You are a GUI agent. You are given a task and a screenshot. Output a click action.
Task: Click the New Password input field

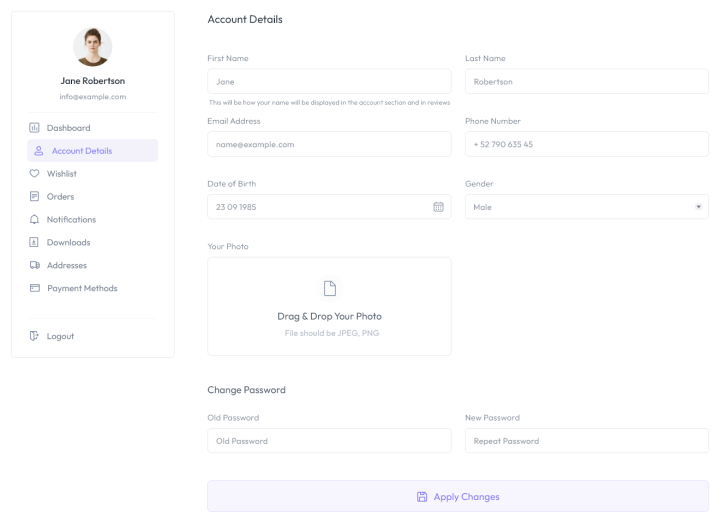(586, 441)
